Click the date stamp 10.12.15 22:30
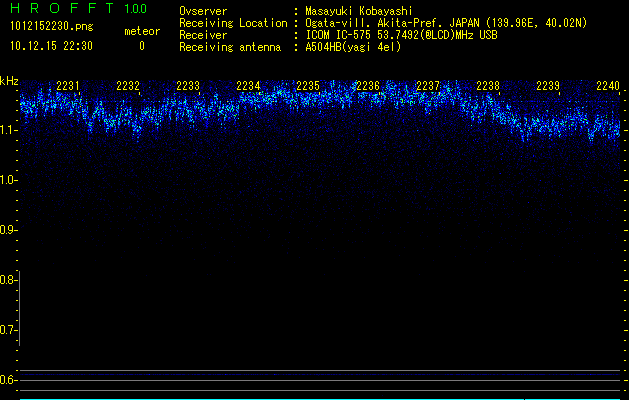The width and height of the screenshot is (629, 400). coord(51,46)
